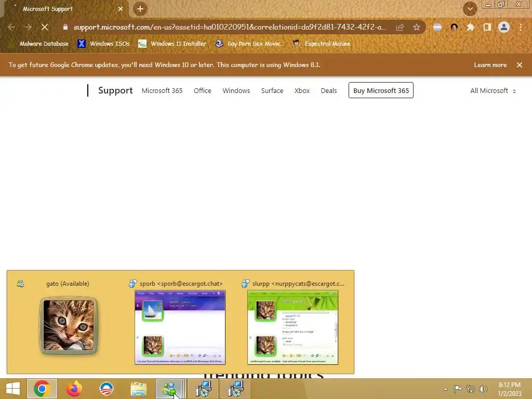
Task: Open the Malware Database bookmark
Action: point(38,44)
